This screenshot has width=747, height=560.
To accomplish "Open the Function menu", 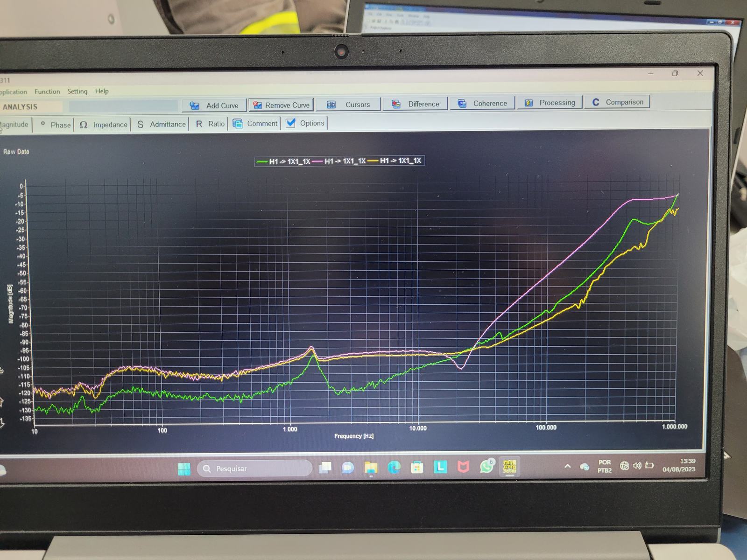I will tap(47, 91).
